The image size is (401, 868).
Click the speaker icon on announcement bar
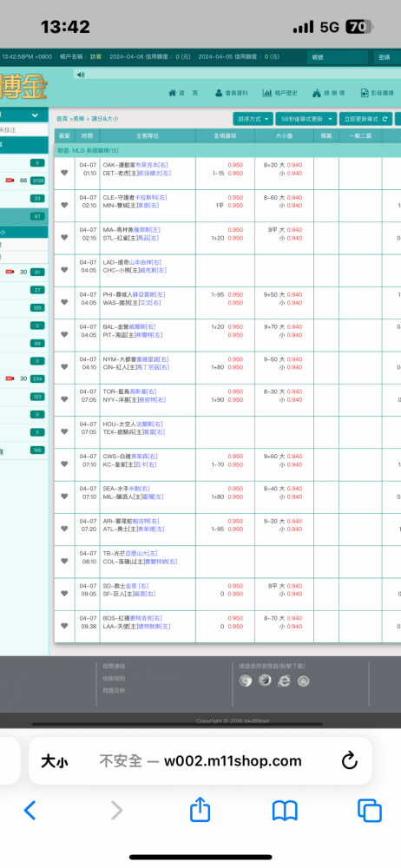click(81, 75)
